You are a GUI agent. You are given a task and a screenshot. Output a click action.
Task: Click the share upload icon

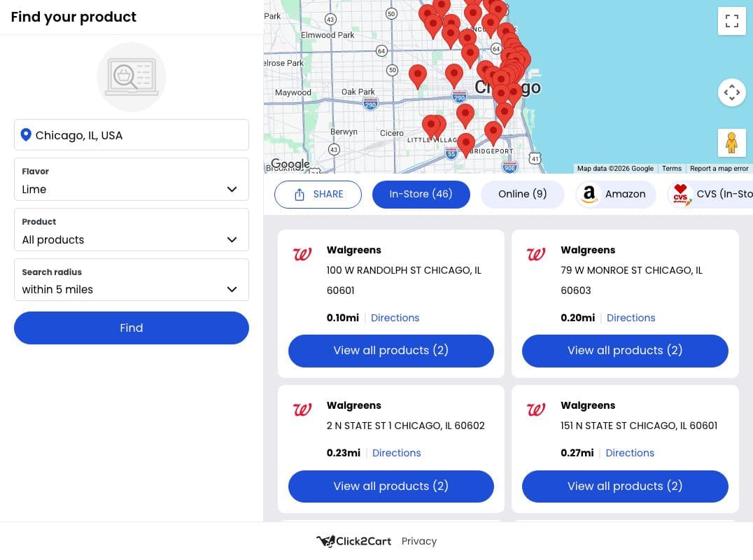pos(300,195)
